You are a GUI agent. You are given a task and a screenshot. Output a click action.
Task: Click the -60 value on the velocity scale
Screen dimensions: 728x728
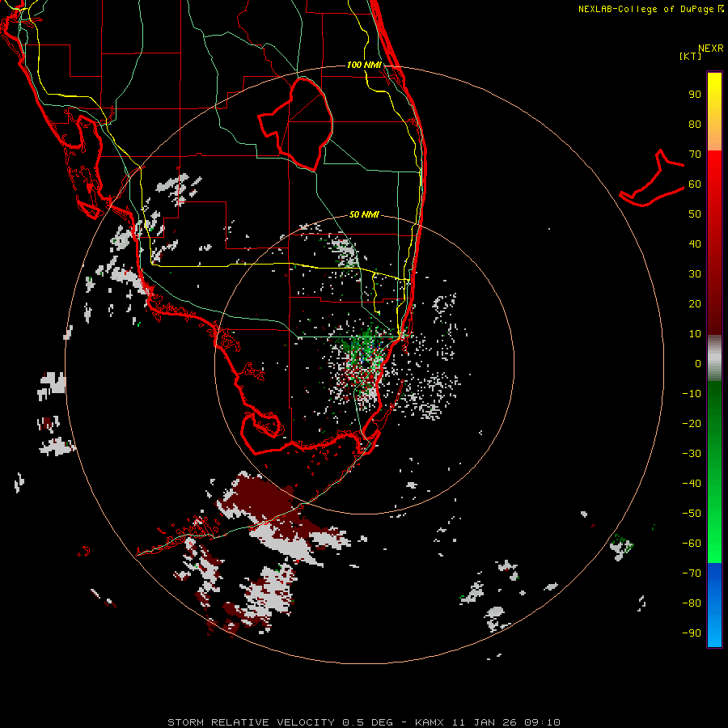coord(692,544)
